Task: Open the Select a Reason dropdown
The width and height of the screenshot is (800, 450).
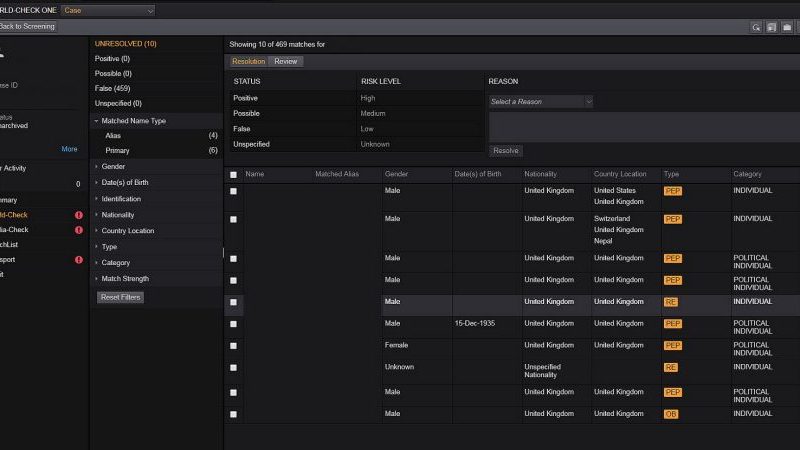Action: 541,101
